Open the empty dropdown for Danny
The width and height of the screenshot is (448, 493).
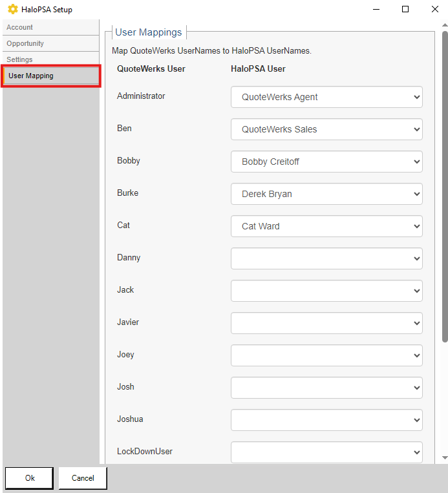click(x=326, y=258)
